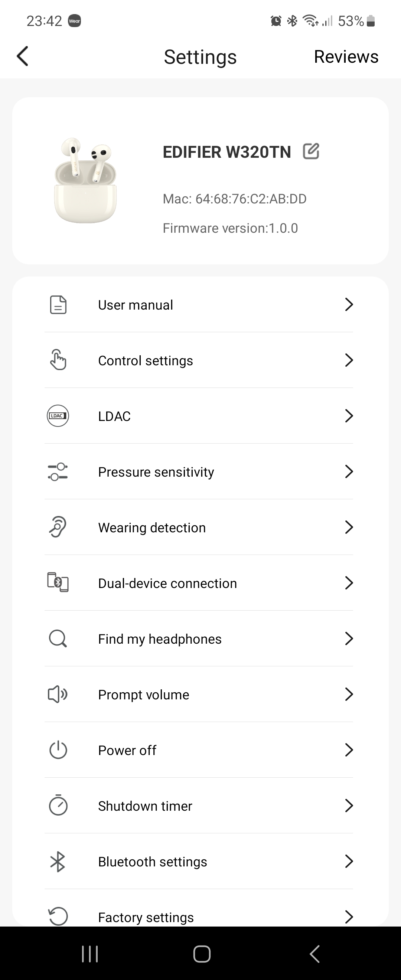
Task: Tap the Power off icon
Action: pos(58,750)
